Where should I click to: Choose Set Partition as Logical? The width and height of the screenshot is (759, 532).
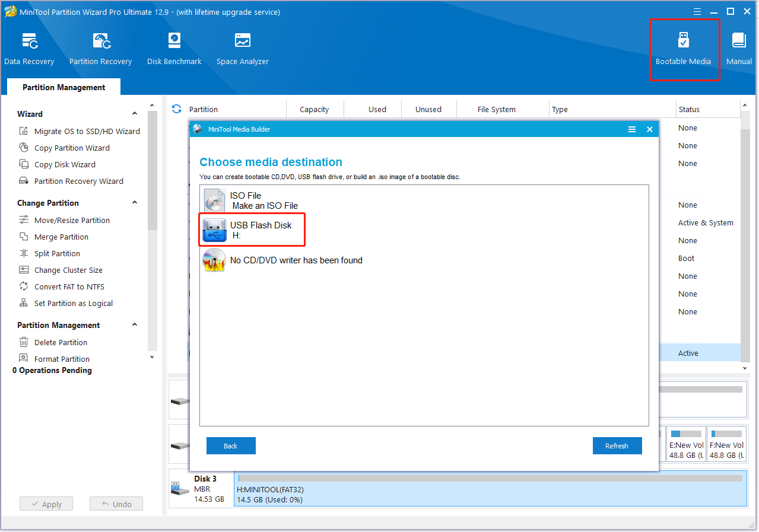tap(66, 303)
